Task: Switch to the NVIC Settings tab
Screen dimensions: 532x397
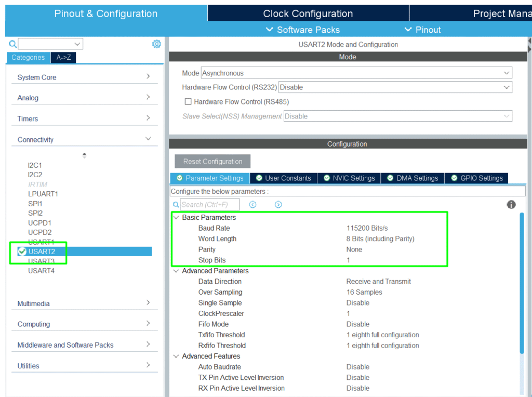Action: (349, 178)
